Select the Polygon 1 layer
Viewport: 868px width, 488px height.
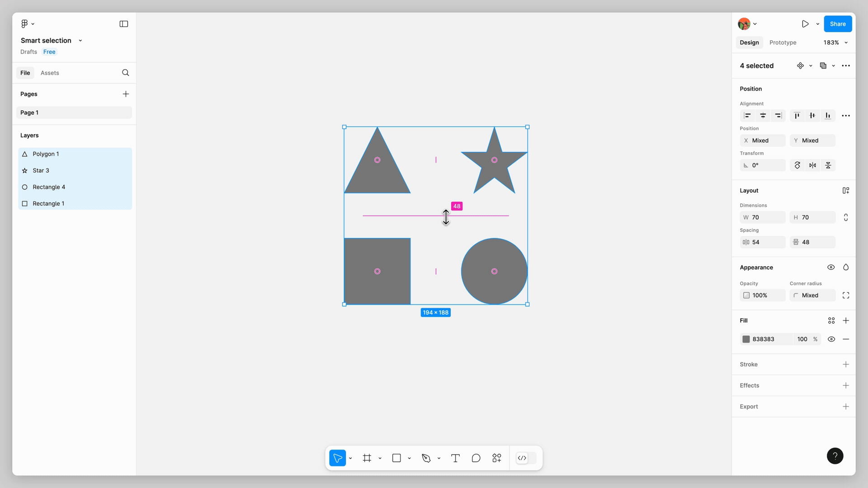(75, 154)
